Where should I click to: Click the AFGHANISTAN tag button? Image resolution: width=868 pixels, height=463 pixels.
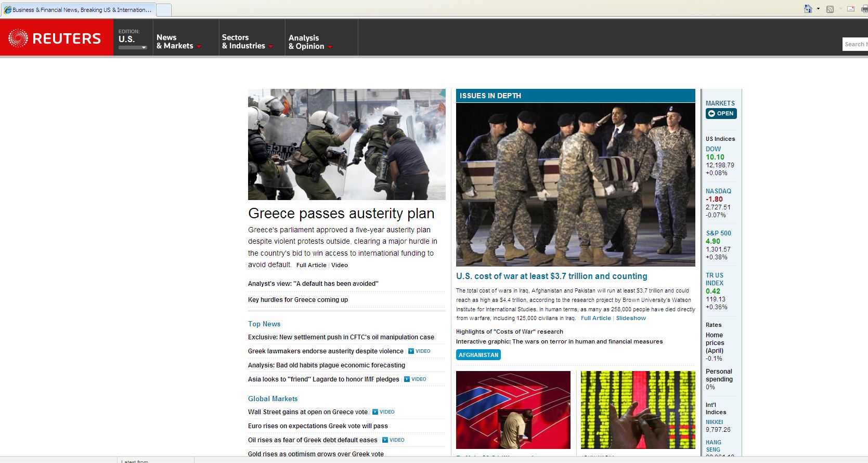[x=478, y=355]
